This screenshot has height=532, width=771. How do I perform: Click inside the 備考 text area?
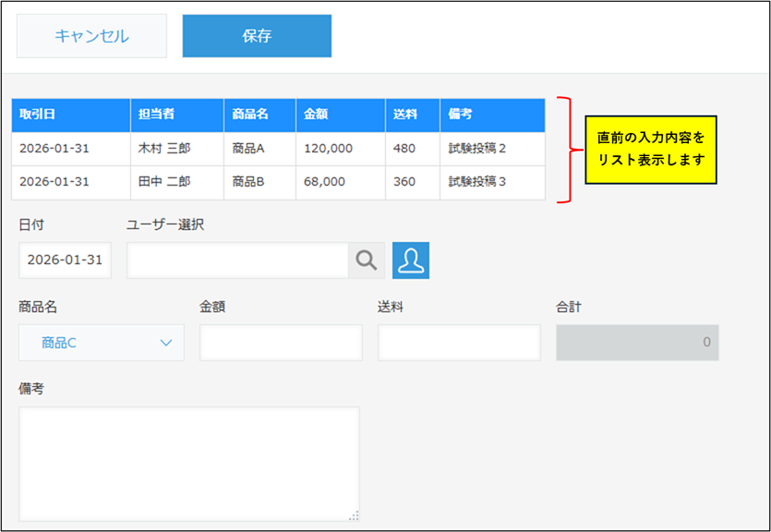[188, 464]
